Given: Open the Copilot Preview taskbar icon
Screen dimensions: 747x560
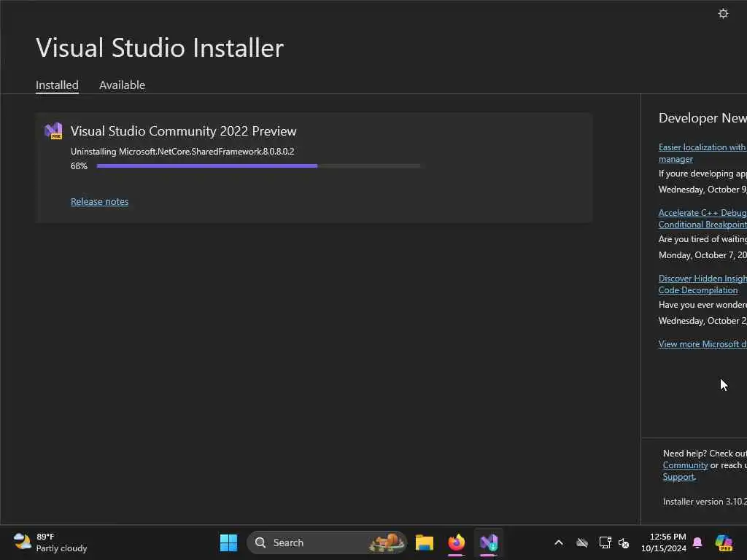Looking at the screenshot, I should [724, 542].
